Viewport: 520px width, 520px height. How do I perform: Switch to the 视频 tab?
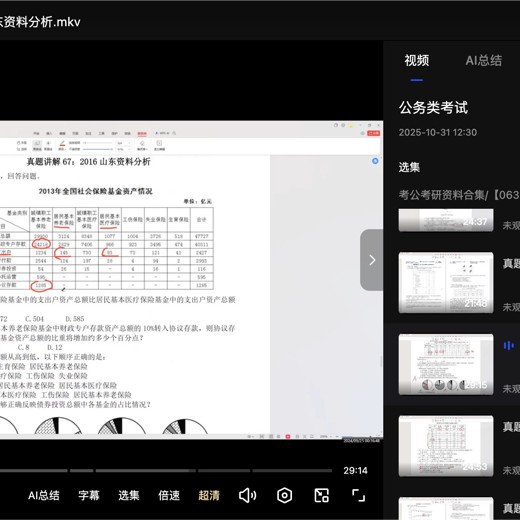[x=417, y=61]
